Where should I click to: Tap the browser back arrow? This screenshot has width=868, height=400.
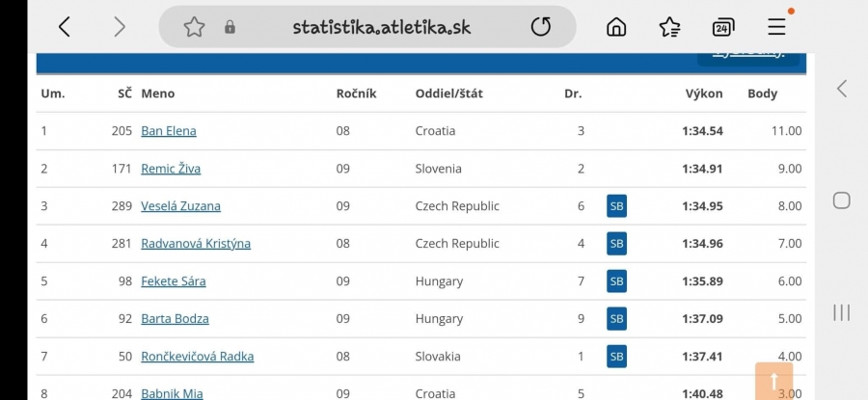pos(65,27)
